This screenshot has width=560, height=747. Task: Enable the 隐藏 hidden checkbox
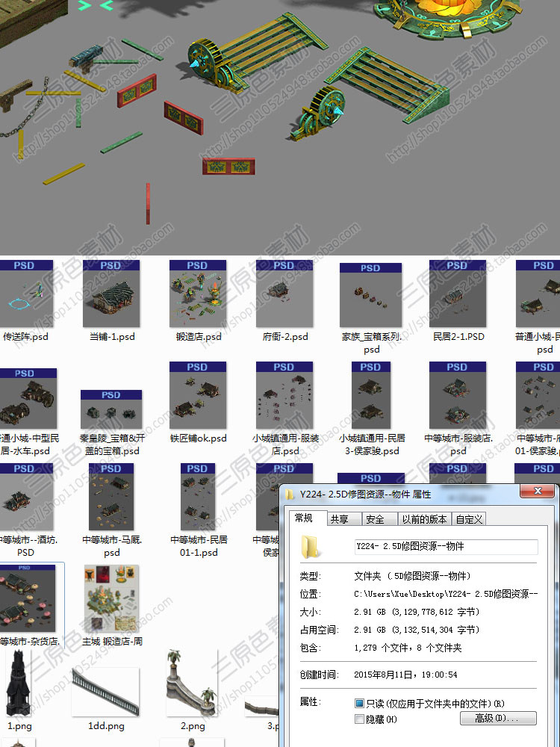coord(360,719)
